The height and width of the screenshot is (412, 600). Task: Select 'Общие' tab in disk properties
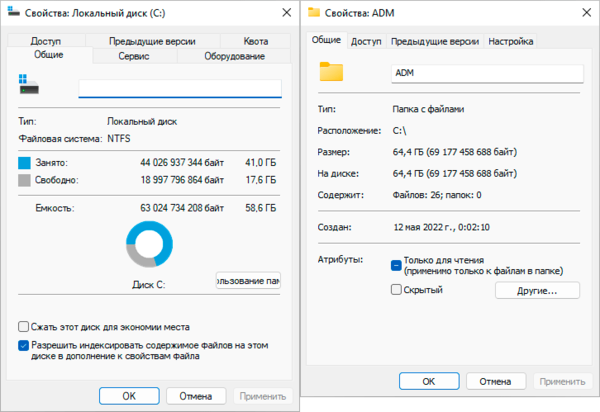click(49, 55)
